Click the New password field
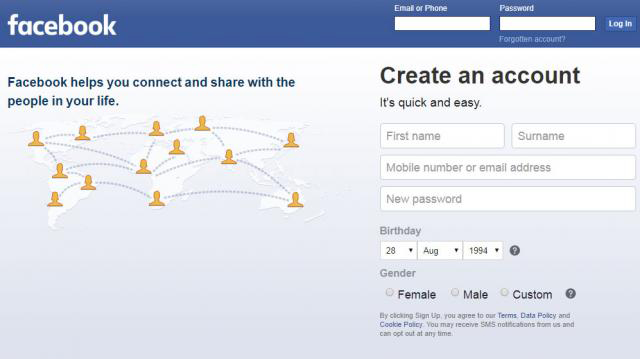The height and width of the screenshot is (360, 640). point(508,199)
